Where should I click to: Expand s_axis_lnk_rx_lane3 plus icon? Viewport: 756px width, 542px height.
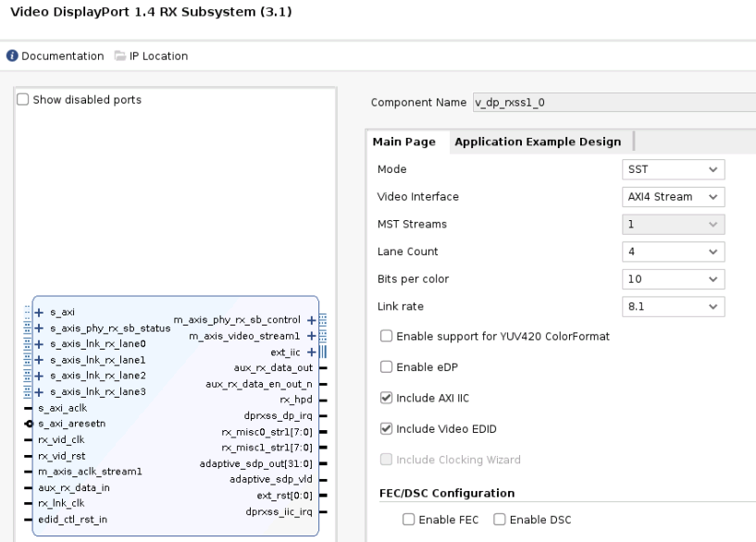coord(39,392)
